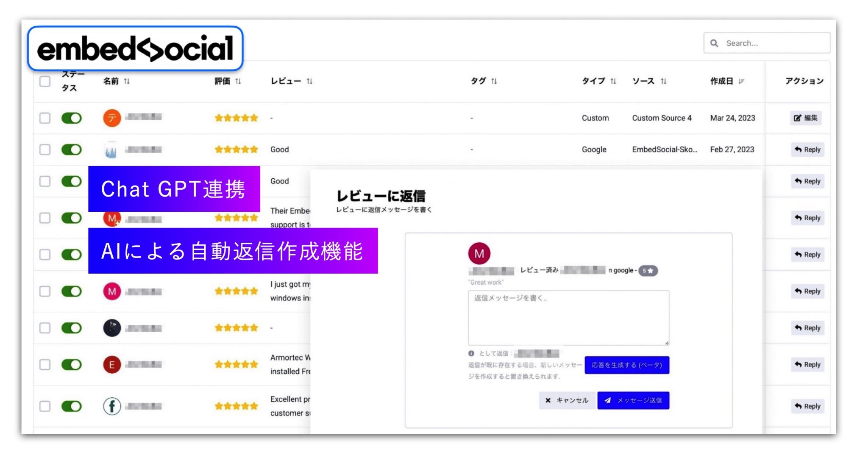868x452 pixels.
Task: Click the search magnifier icon
Action: click(x=714, y=43)
